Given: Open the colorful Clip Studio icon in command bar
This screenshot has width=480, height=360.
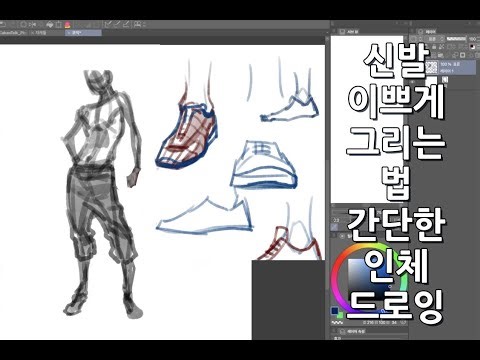Looking at the screenshot, I should 68,24.
